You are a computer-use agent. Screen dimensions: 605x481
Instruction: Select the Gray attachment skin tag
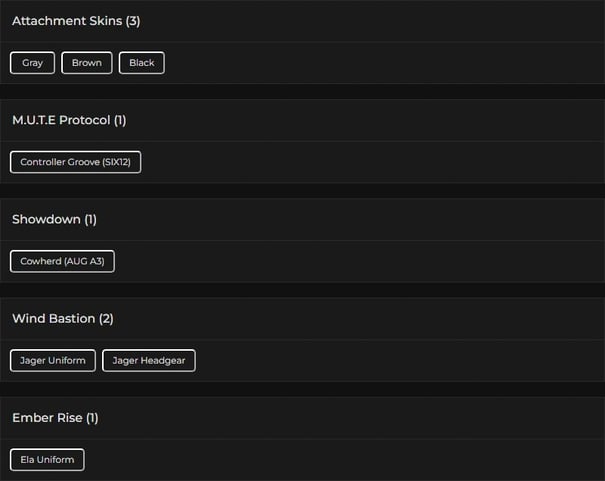tap(33, 63)
